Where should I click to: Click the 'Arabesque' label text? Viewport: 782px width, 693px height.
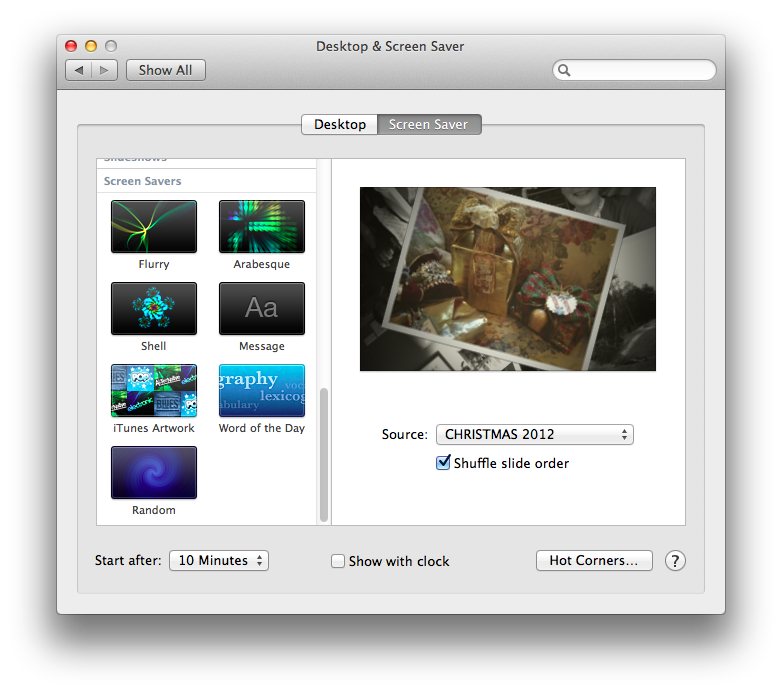[x=262, y=264]
